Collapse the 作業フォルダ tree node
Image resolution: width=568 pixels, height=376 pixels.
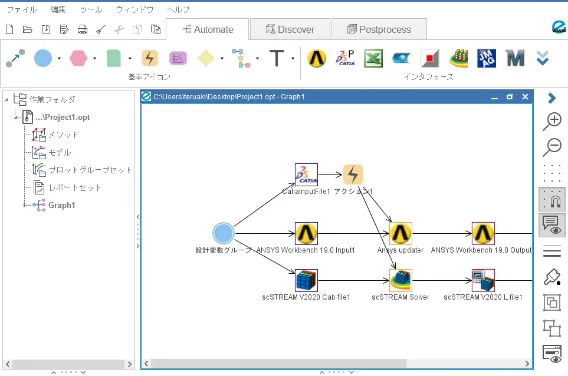(x=7, y=99)
